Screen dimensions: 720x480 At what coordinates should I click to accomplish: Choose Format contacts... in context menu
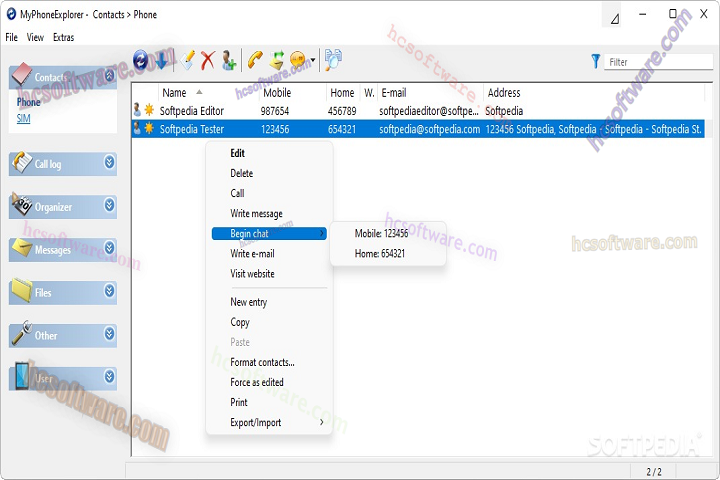coord(269,362)
